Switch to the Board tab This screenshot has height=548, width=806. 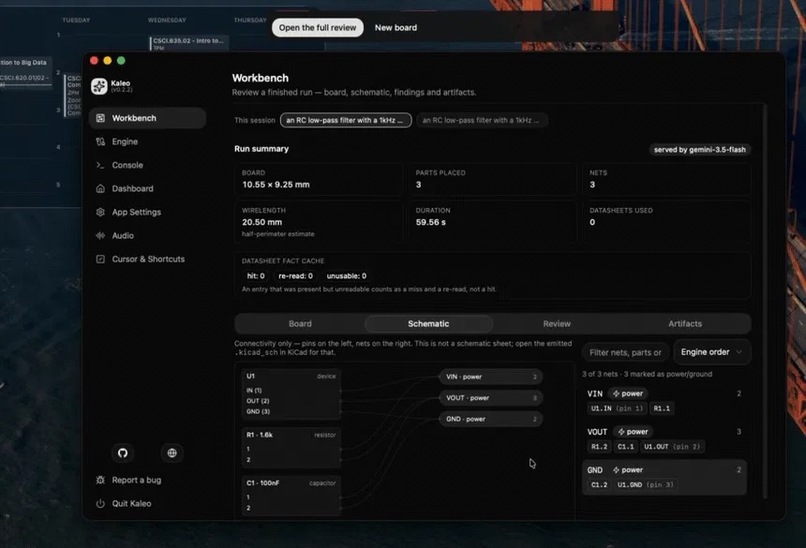coord(300,324)
